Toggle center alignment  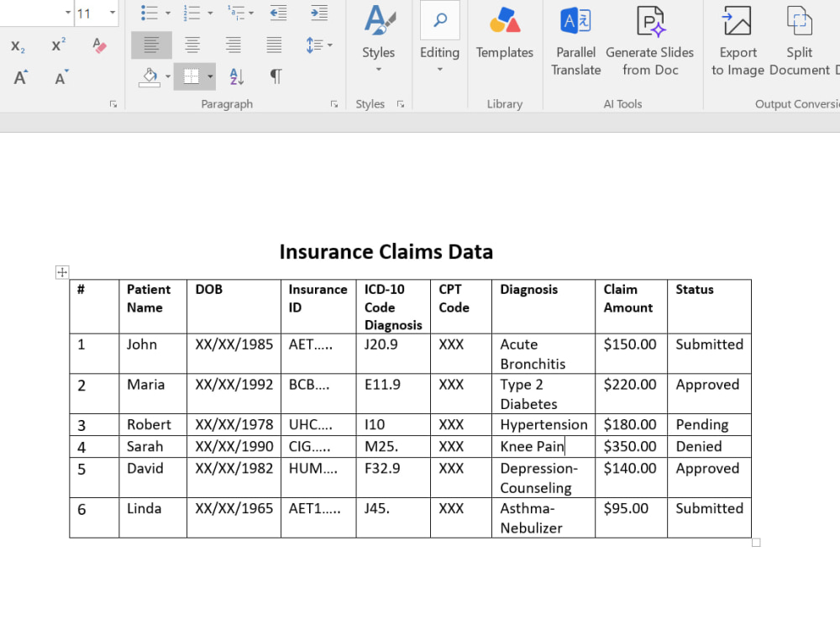click(192, 45)
